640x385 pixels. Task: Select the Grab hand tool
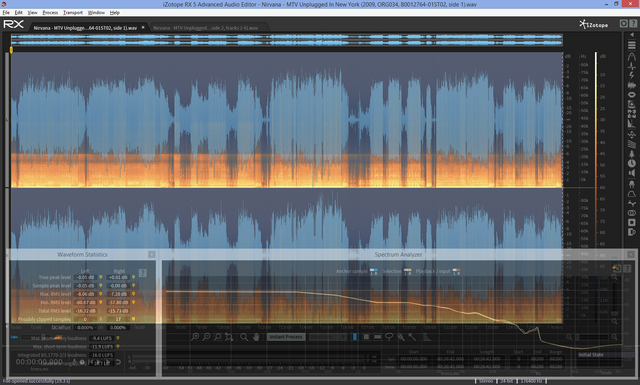pos(256,337)
